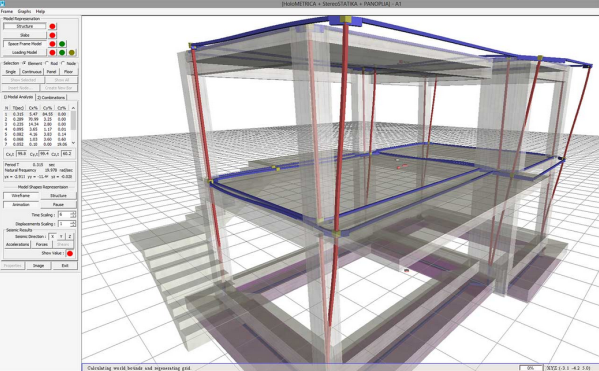Click green indicator beside Loading Model
This screenshot has width=599, height=371.
pos(62,53)
